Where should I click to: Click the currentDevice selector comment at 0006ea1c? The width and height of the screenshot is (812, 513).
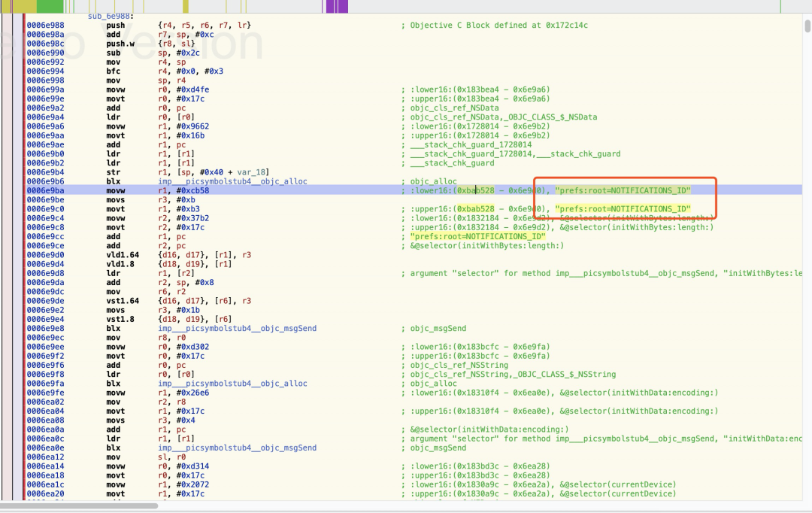pos(618,484)
